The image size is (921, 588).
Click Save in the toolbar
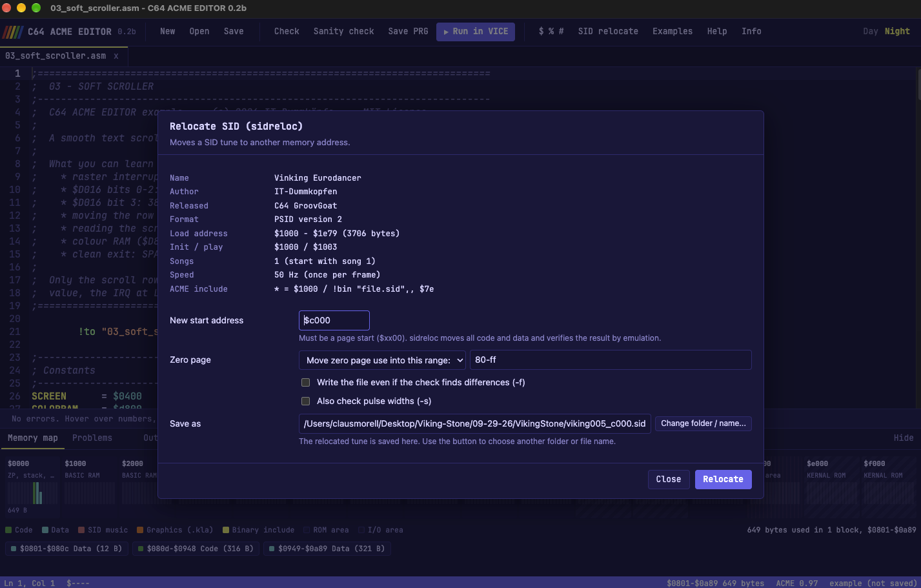[x=234, y=32]
